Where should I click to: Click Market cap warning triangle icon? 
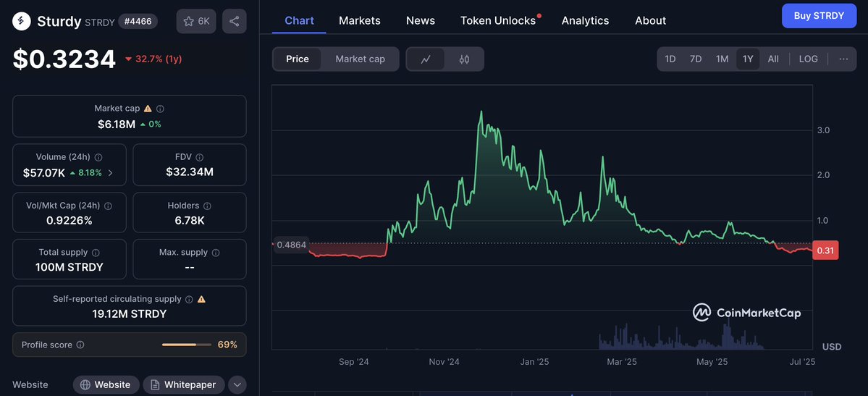click(x=148, y=109)
